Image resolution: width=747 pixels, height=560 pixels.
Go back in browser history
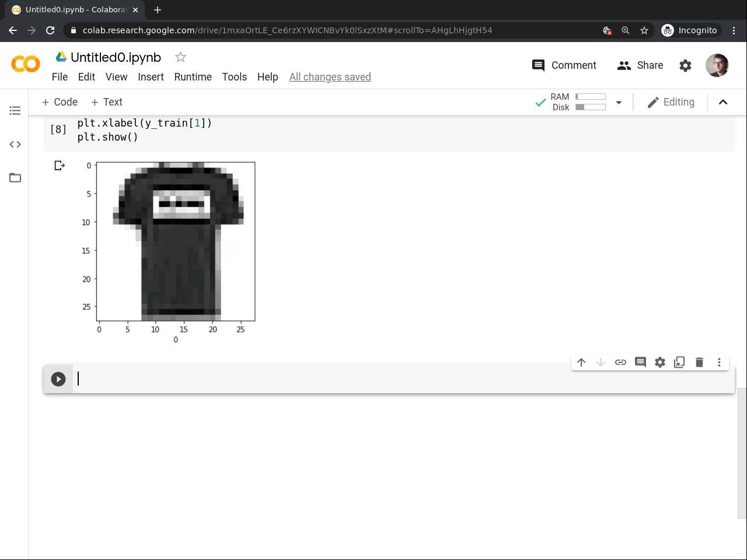click(x=13, y=30)
